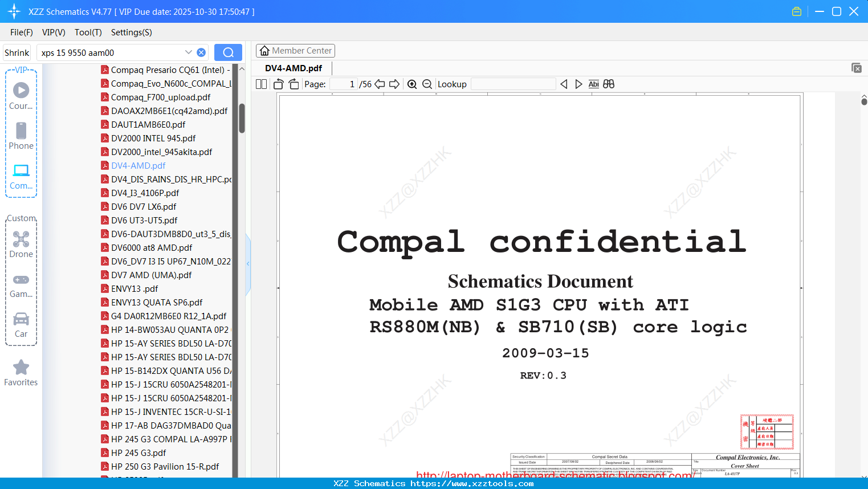Open HP 245 G3.pdf
The height and width of the screenshot is (489, 868).
[133, 453]
